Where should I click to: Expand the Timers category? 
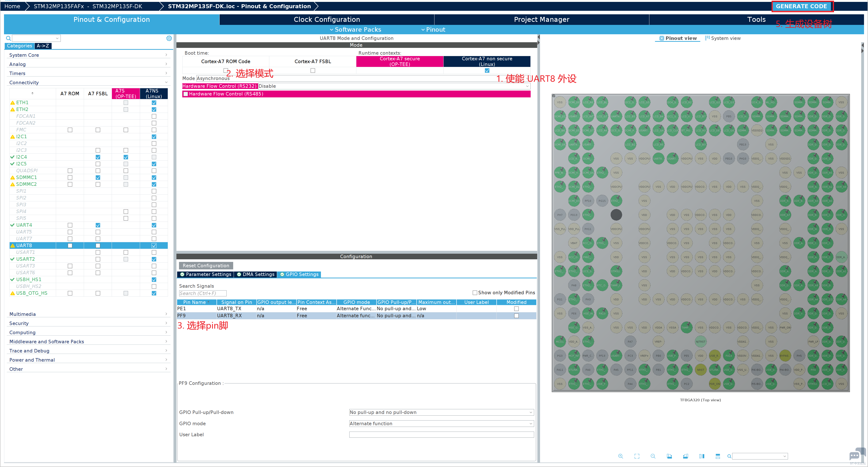tap(88, 73)
